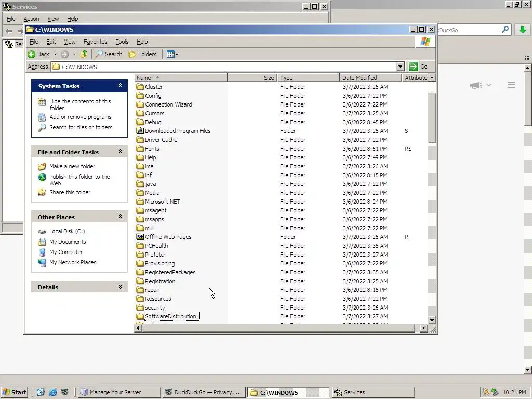Image resolution: width=532 pixels, height=399 pixels.
Task: Click the Make a new folder icon
Action: coord(42,166)
